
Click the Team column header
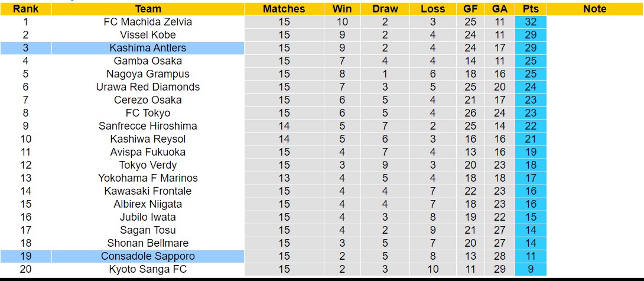(148, 9)
